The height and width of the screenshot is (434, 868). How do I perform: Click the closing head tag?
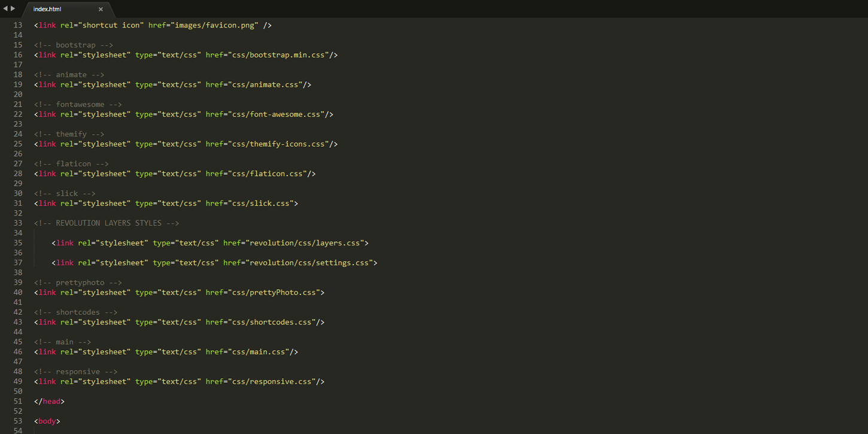click(x=49, y=401)
